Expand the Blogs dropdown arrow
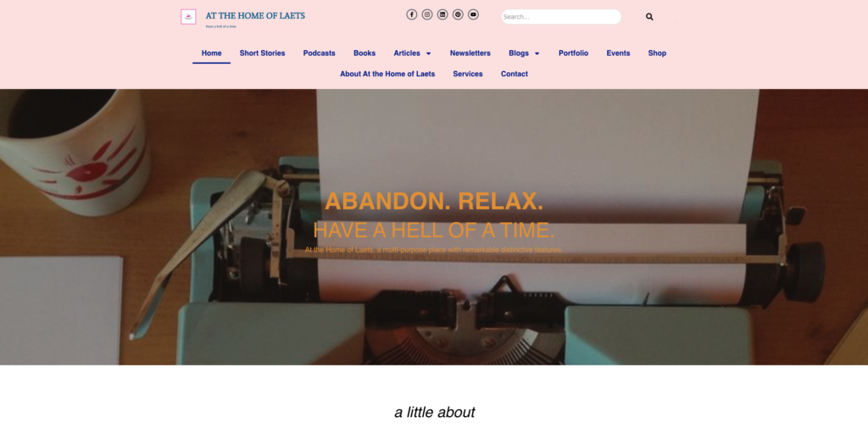The image size is (868, 433). click(x=537, y=53)
